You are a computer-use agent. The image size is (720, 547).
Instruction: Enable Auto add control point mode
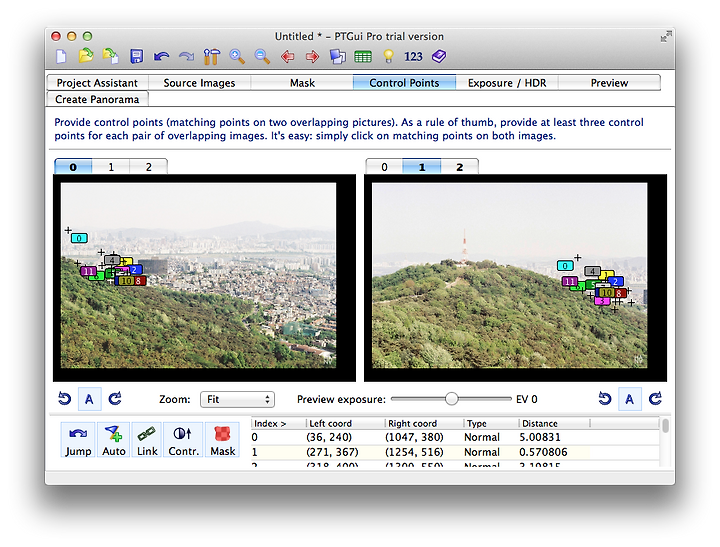click(113, 440)
